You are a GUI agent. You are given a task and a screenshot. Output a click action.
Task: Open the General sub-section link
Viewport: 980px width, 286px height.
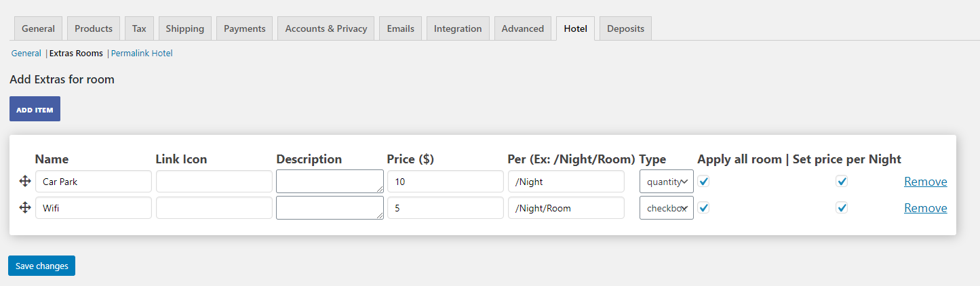[26, 53]
